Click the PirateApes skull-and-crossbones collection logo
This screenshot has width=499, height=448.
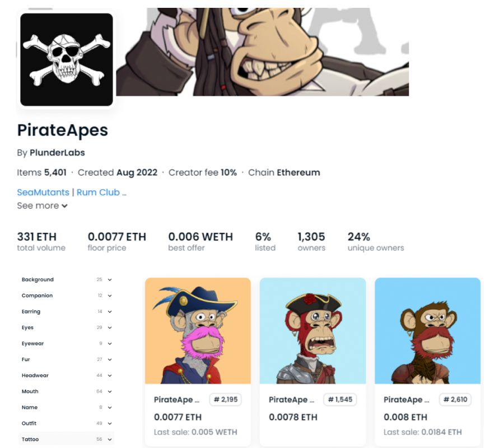click(x=67, y=59)
